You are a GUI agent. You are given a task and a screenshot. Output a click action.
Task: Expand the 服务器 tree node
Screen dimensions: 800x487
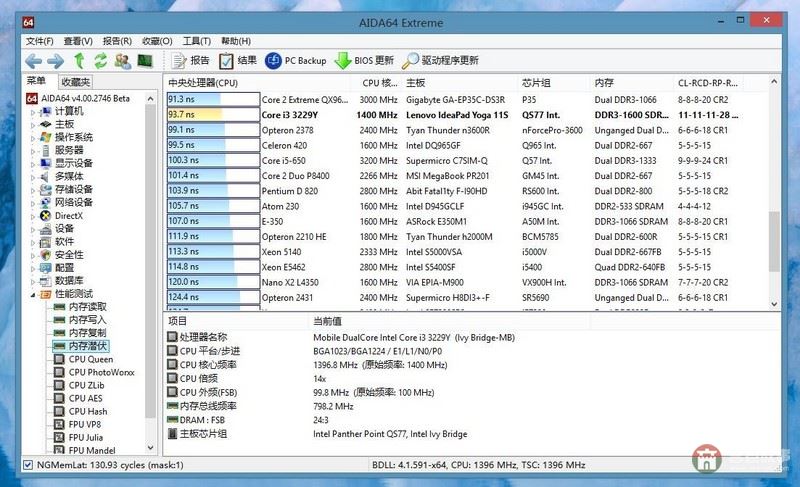(x=33, y=150)
